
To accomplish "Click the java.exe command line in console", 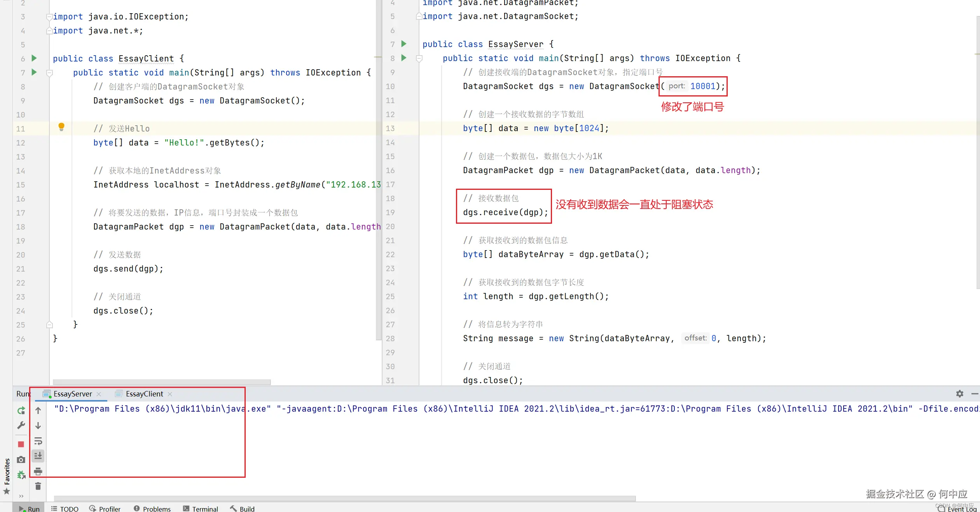I will click(516, 409).
